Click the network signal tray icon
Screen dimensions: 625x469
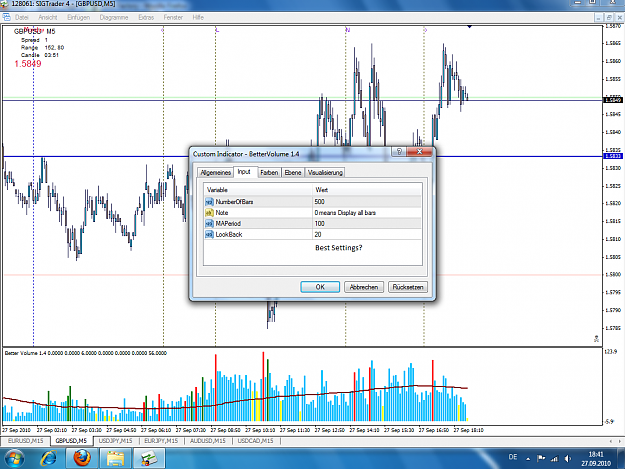pyautogui.click(x=554, y=459)
